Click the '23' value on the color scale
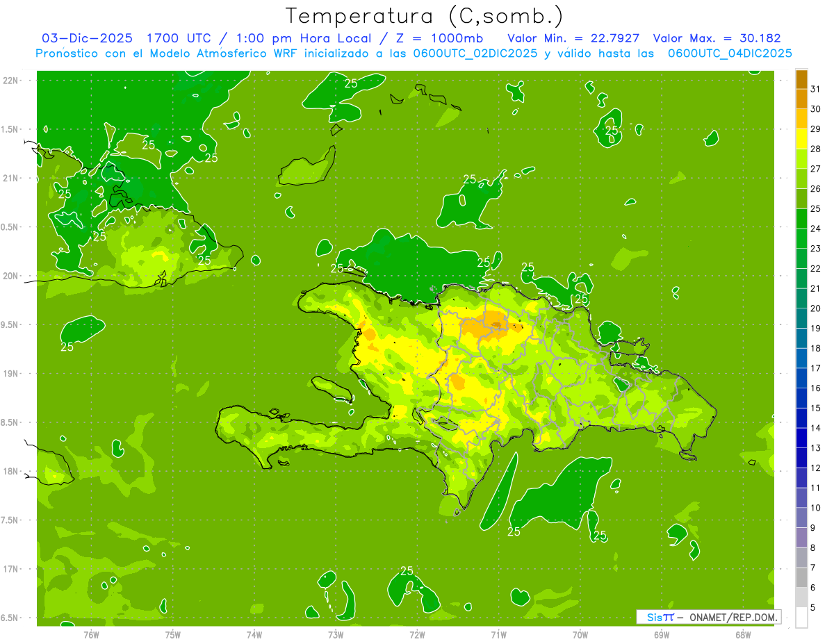The image size is (834, 644). tap(815, 249)
